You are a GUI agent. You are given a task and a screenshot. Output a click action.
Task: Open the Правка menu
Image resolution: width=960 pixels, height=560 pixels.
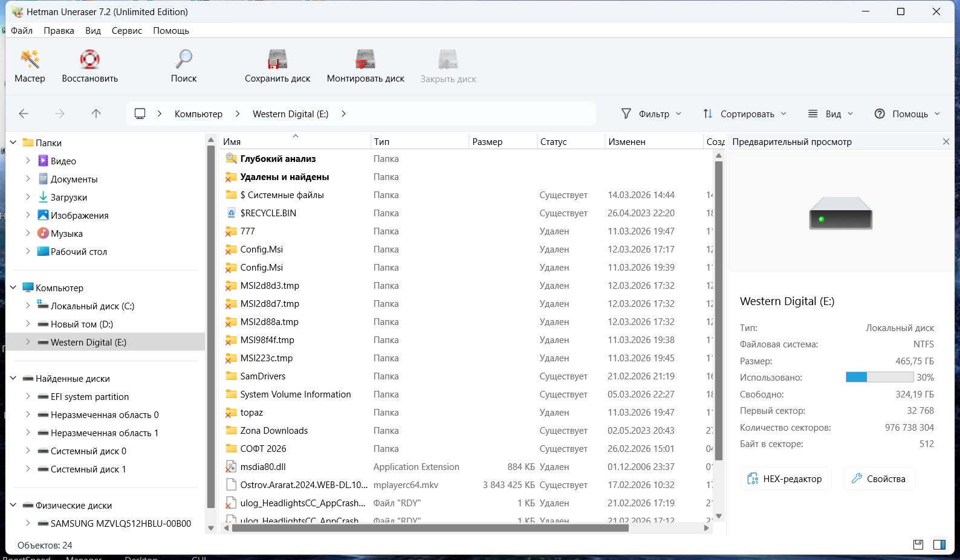coord(59,31)
